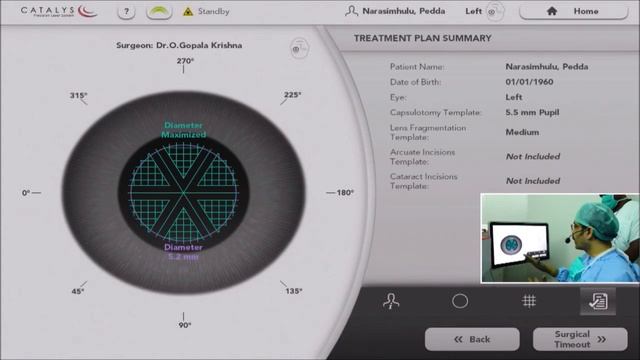Click the 'Lens Fragmentation Template:' label
Screen dimensions: 640x360
pos(428,132)
